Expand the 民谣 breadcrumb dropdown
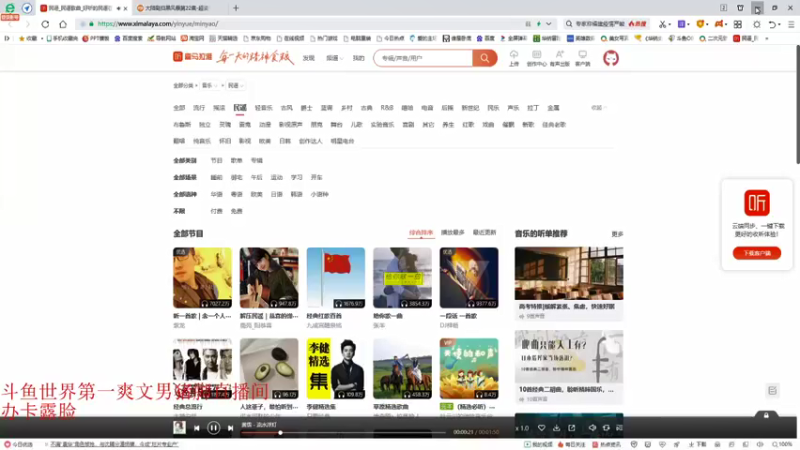Image resolution: width=800 pixels, height=450 pixels. click(235, 85)
